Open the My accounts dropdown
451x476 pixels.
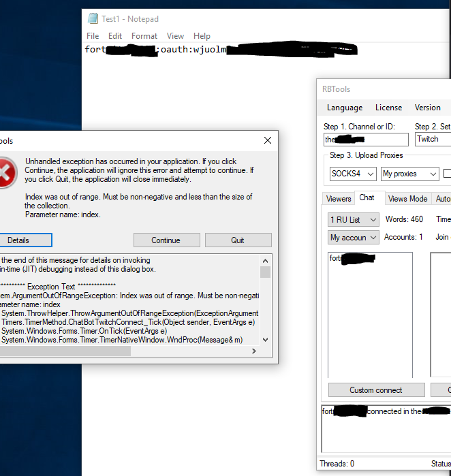[x=353, y=238]
